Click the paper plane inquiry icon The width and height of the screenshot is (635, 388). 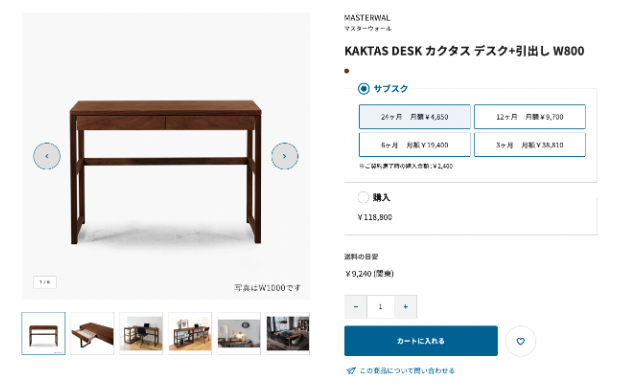(351, 371)
